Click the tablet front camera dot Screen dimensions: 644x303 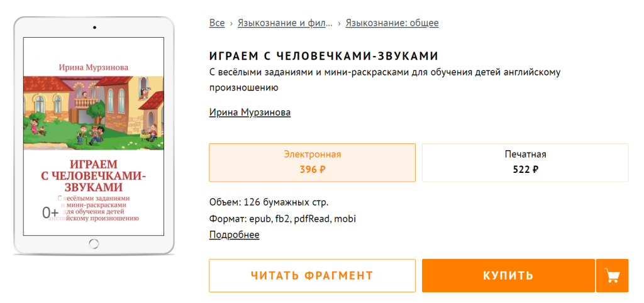tap(94, 28)
